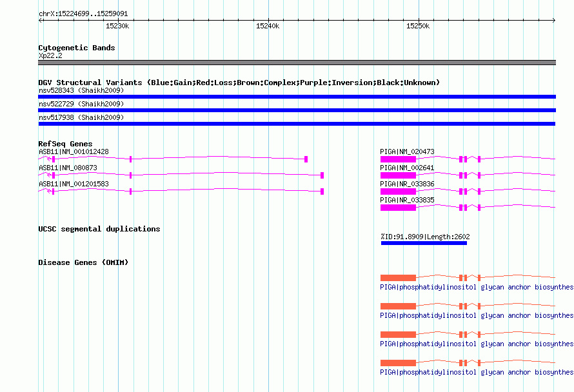The height and width of the screenshot is (392, 574).
Task: Select the RefSeq Genes track title
Action: (65, 144)
